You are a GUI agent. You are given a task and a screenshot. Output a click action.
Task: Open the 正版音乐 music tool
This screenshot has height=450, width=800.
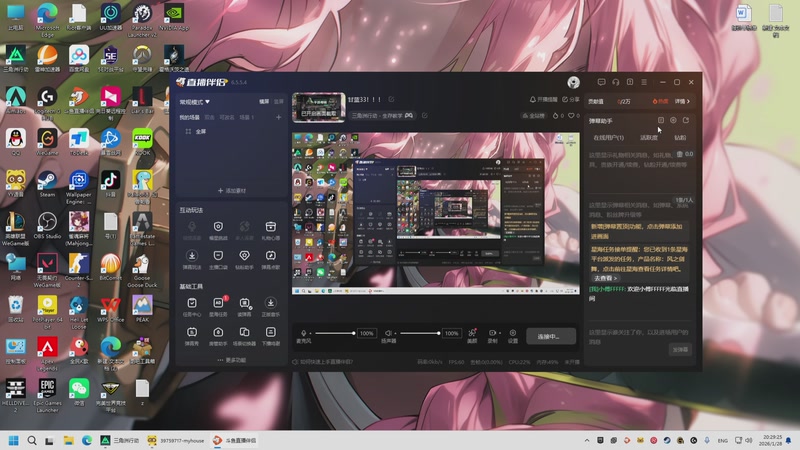271,307
